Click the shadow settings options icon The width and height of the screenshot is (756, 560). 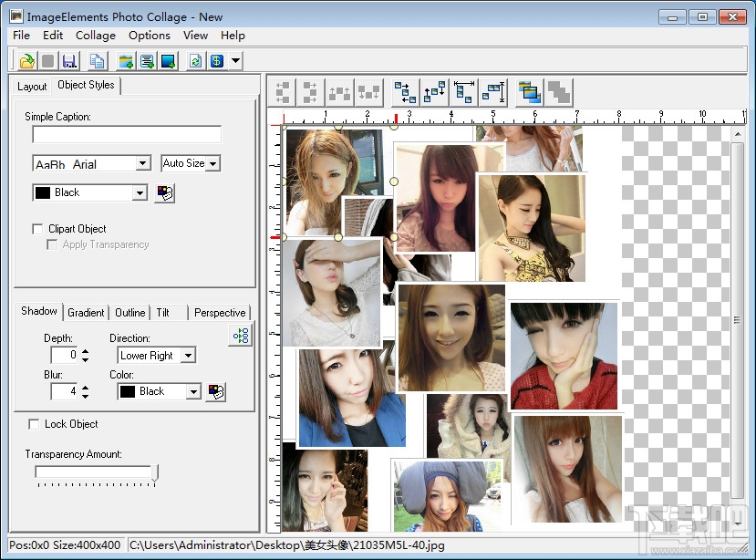click(x=241, y=336)
